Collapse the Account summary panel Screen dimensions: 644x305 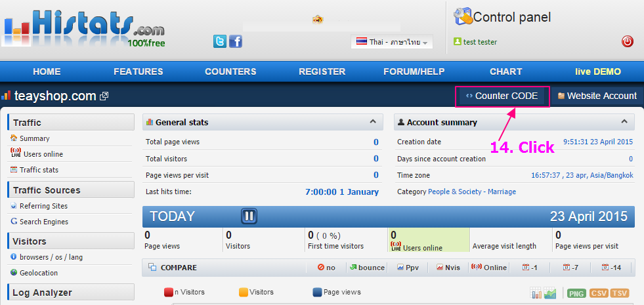(x=623, y=121)
